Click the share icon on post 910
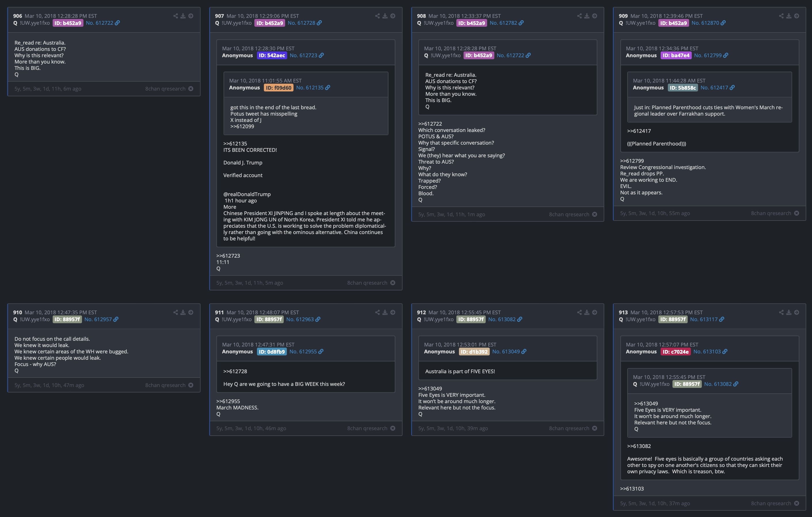 175,313
